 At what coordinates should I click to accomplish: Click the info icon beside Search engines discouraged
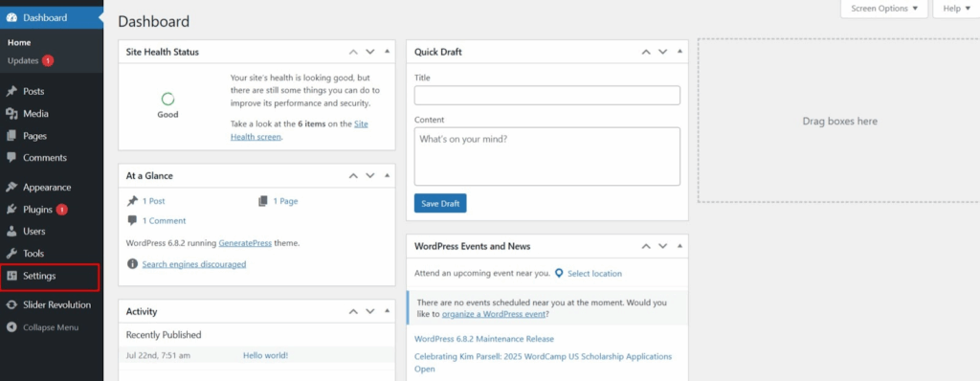coord(132,264)
